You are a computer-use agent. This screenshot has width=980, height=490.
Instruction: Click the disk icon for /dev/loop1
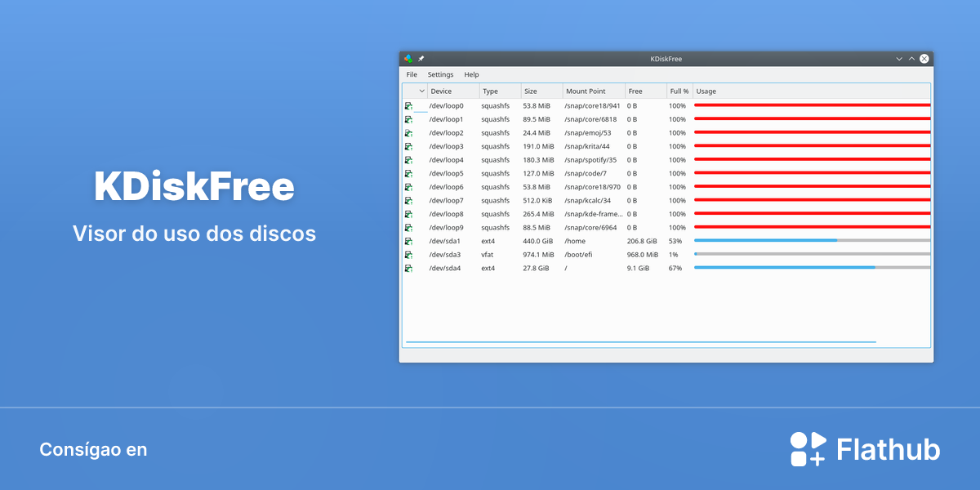point(408,119)
